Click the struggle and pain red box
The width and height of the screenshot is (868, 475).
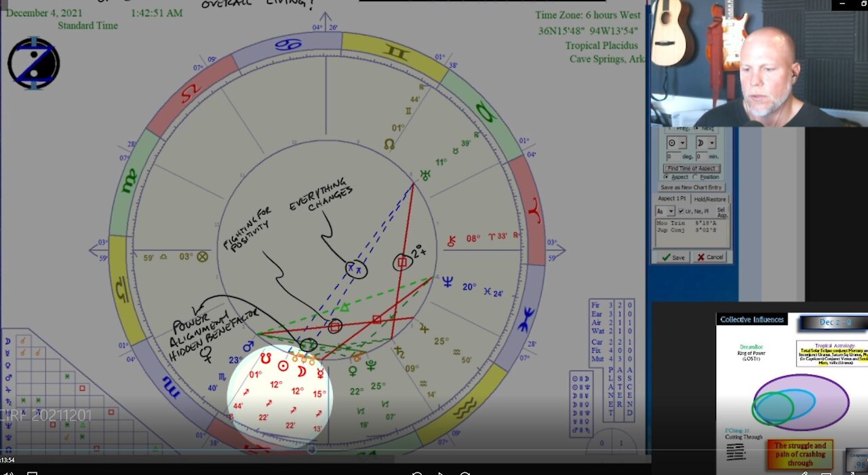(x=800, y=455)
